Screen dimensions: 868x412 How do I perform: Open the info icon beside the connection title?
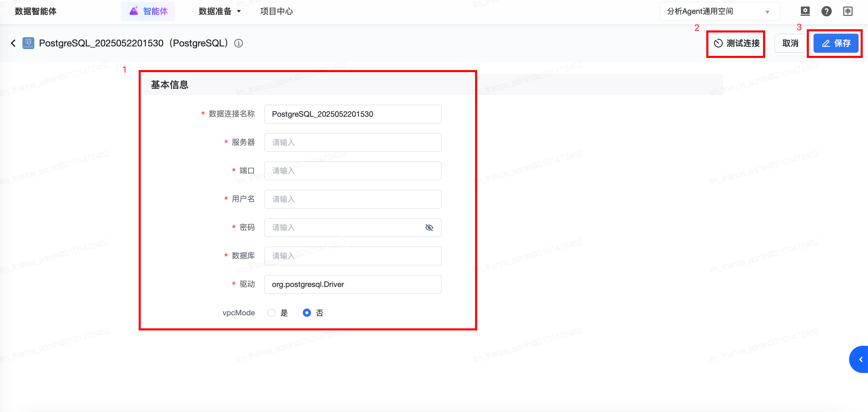point(239,43)
